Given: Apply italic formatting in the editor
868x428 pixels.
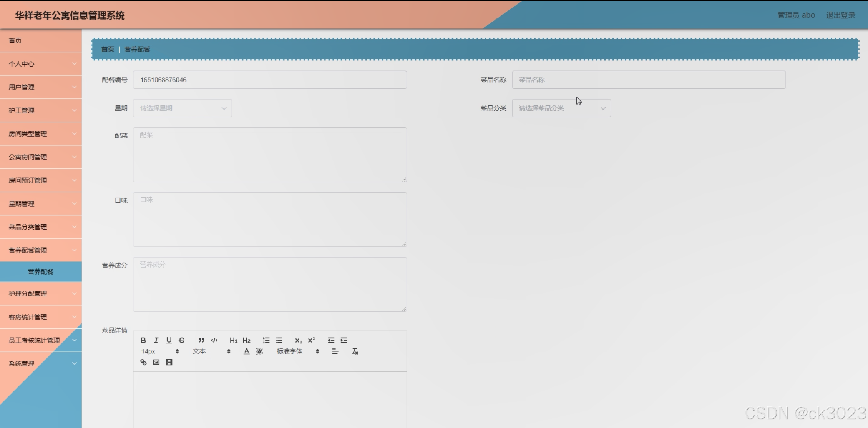Looking at the screenshot, I should tap(156, 340).
